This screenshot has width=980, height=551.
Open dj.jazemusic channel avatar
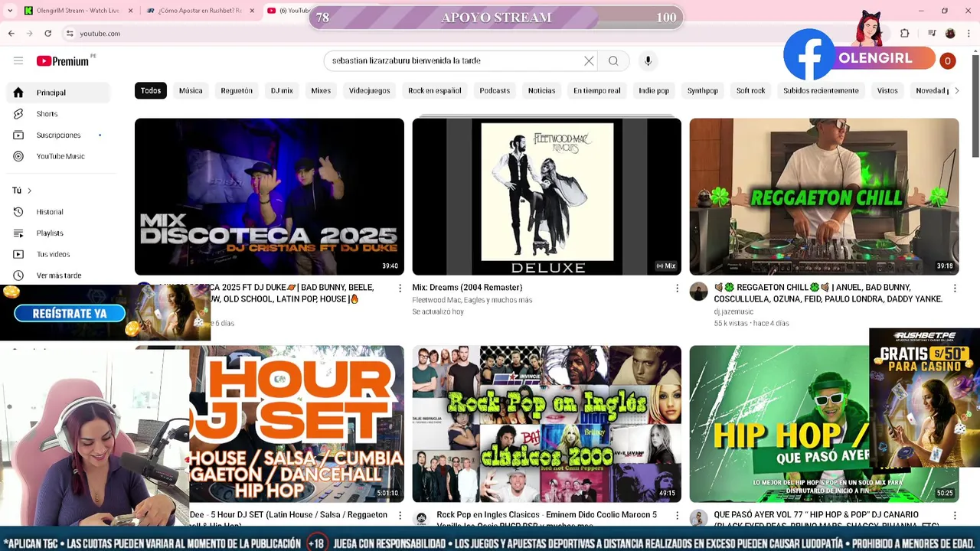click(x=698, y=291)
